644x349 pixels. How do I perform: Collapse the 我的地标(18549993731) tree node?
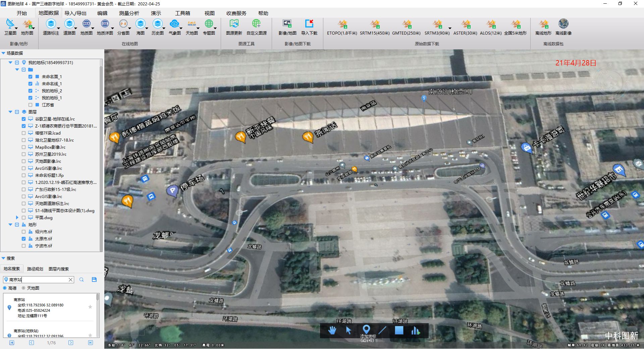(10, 62)
